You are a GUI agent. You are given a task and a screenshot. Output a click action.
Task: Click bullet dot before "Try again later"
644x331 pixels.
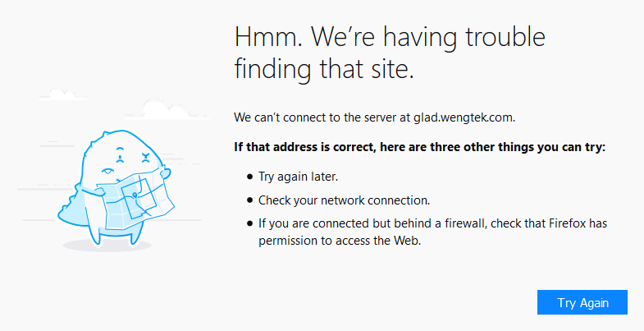point(250,177)
